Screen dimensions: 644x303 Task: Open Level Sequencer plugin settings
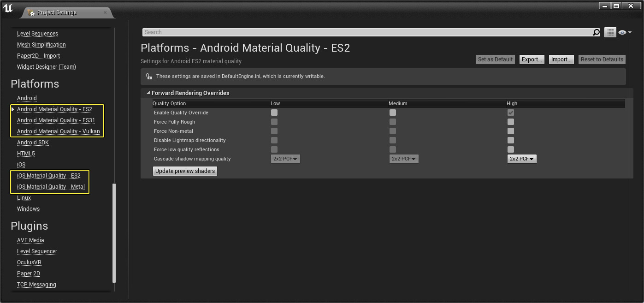click(x=37, y=251)
